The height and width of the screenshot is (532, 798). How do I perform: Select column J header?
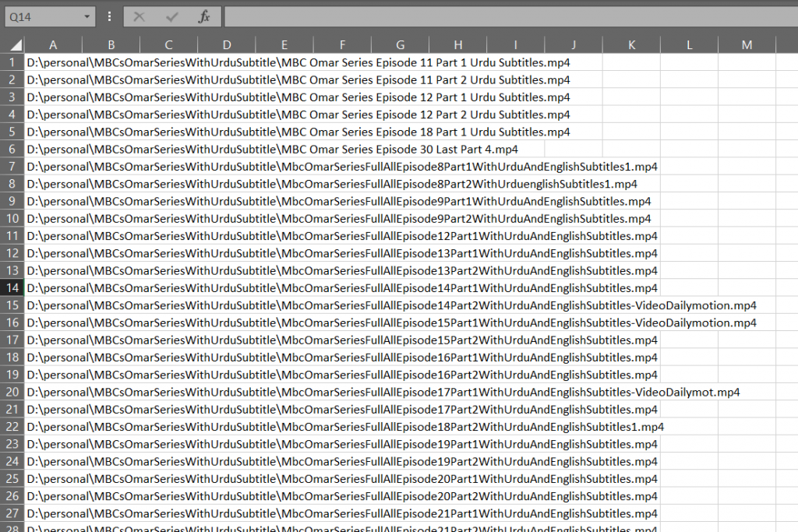(x=574, y=44)
